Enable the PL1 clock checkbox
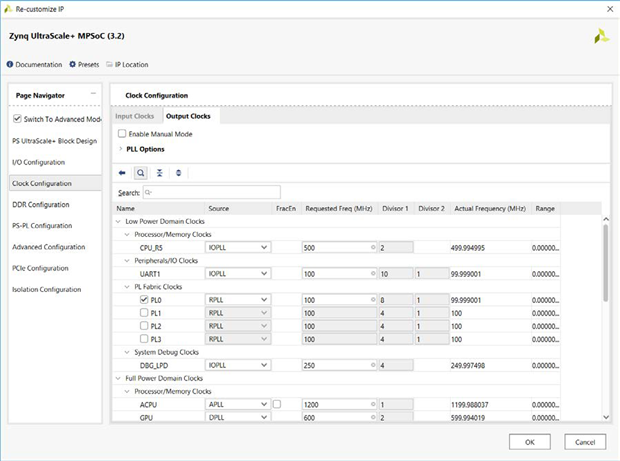The image size is (620, 461). [146, 312]
